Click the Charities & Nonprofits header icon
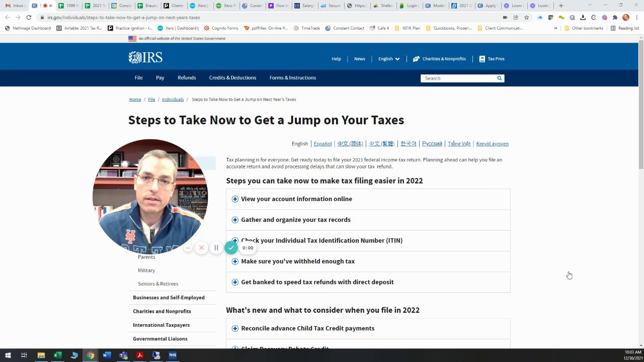644x362 pixels. 416,59
